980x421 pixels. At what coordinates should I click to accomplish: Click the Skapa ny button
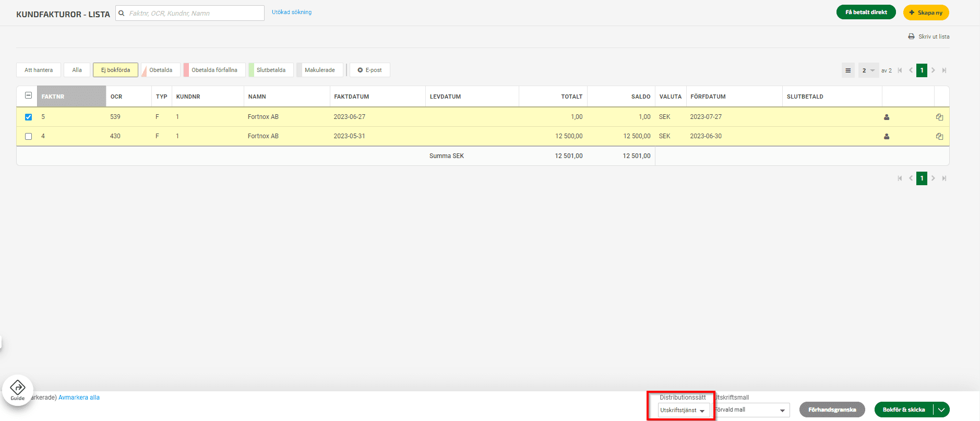coord(926,13)
